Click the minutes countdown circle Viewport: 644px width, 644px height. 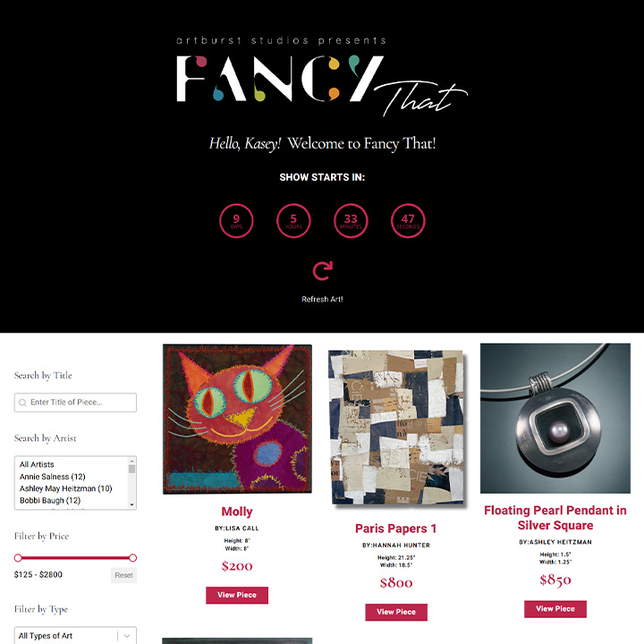point(351,221)
